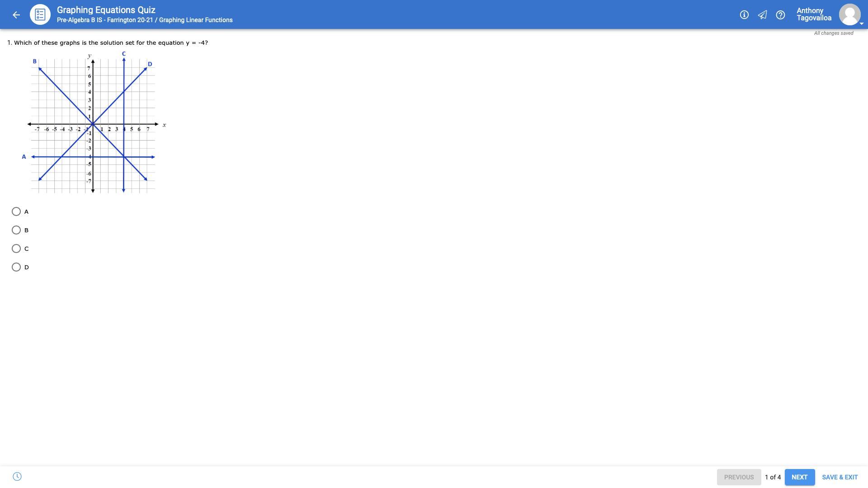Image resolution: width=868 pixels, height=488 pixels.
Task: Select answer option A
Action: [16, 211]
